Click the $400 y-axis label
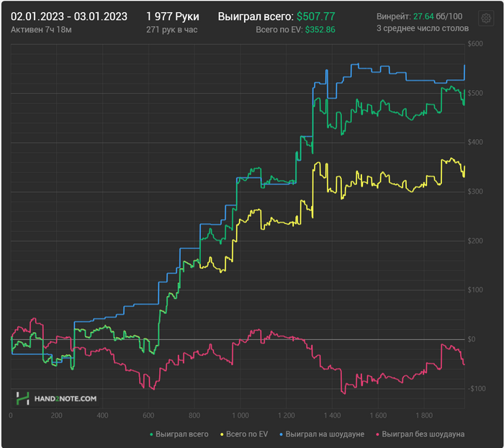 475,143
